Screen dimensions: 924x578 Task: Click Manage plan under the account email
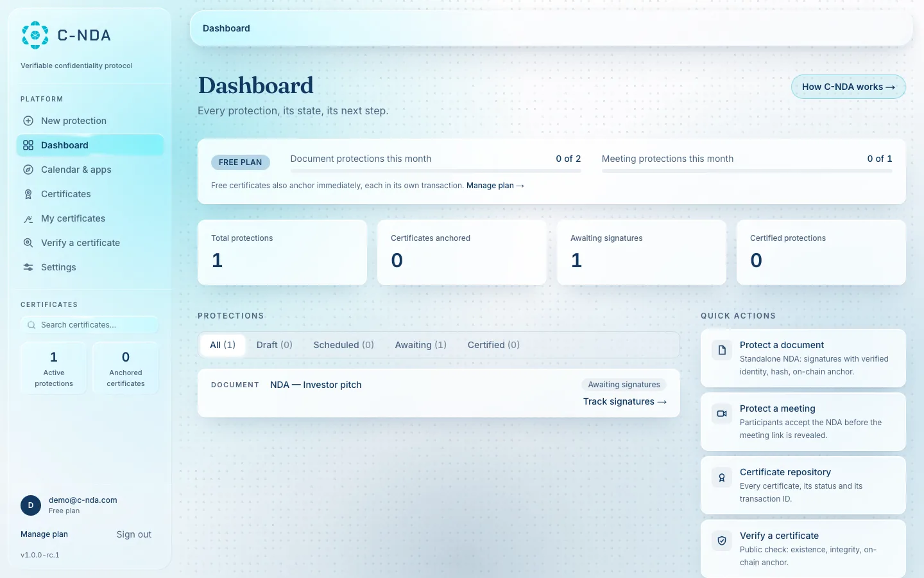point(44,534)
